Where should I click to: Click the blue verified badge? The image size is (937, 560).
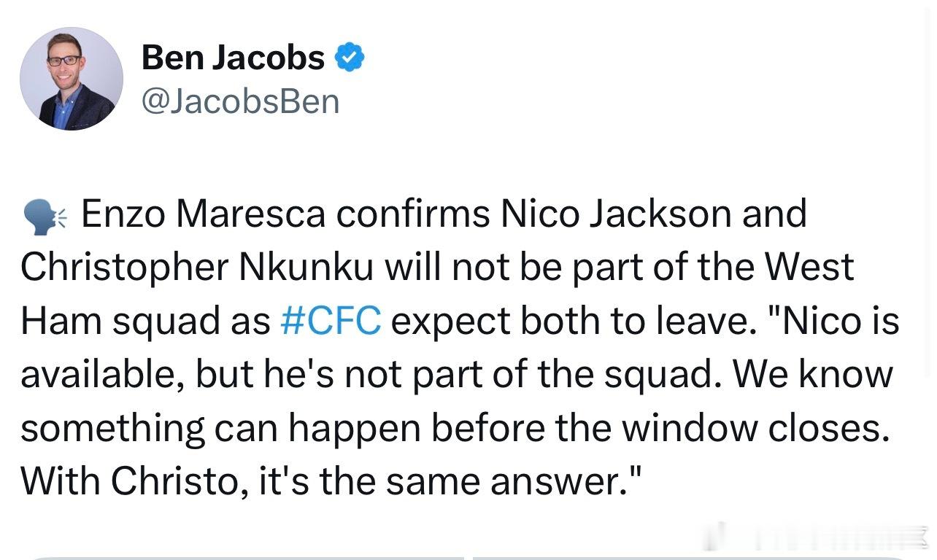point(350,58)
